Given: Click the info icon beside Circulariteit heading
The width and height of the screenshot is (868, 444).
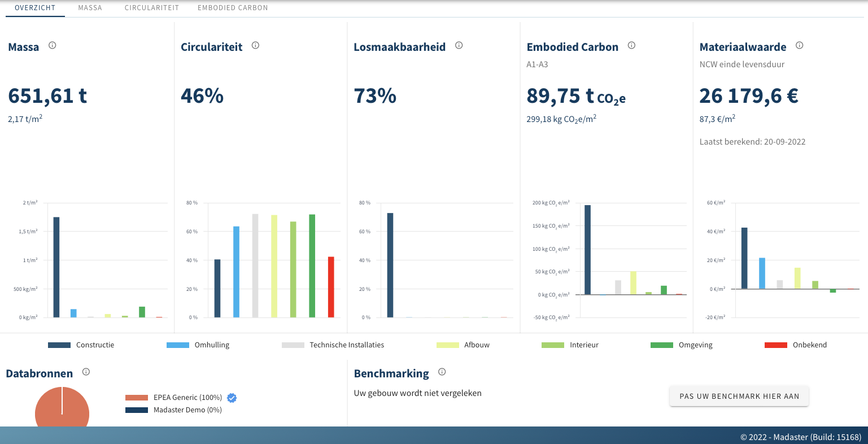Looking at the screenshot, I should click(255, 46).
